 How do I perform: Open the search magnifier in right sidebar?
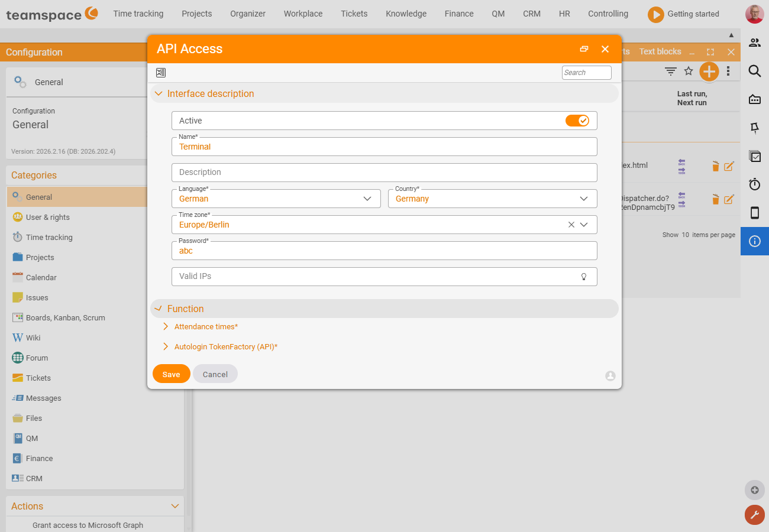tap(755, 71)
